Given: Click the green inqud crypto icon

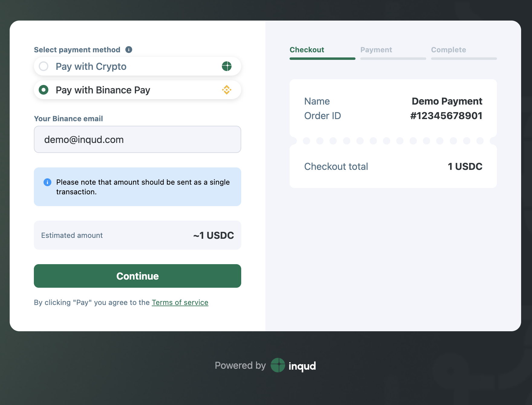Looking at the screenshot, I should (227, 66).
